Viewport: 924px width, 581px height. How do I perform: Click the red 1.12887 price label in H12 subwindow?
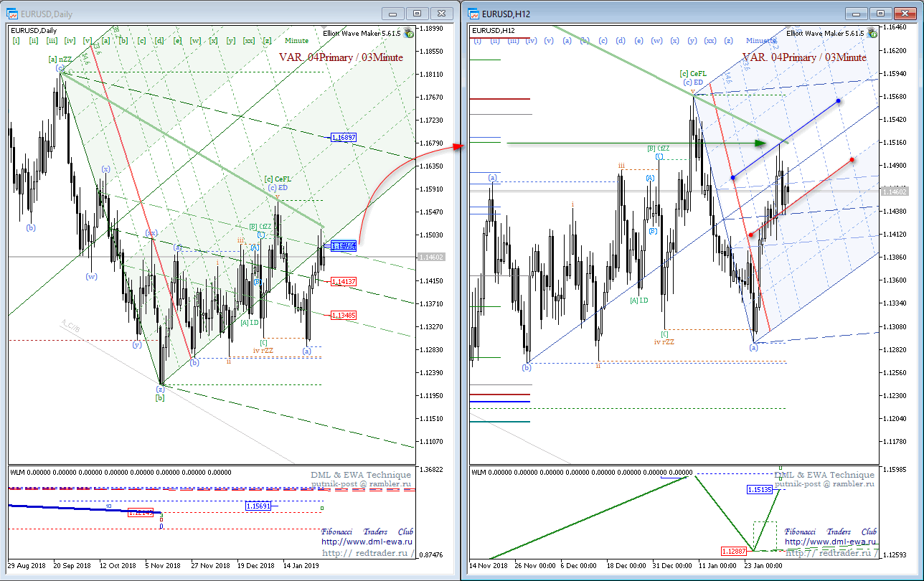pos(735,551)
